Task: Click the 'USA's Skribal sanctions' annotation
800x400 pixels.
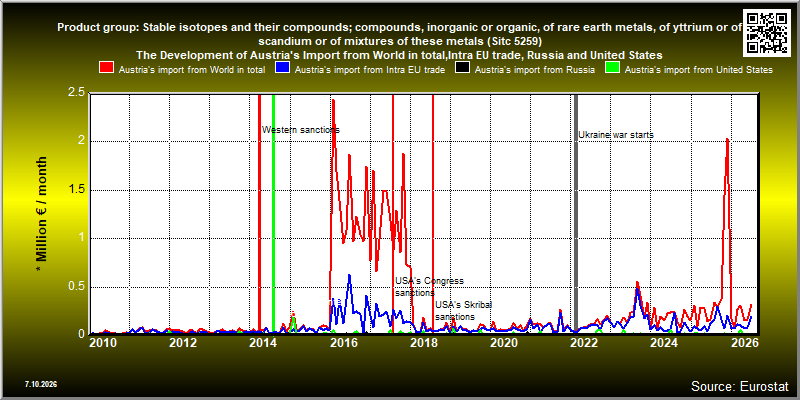Action: (x=464, y=311)
